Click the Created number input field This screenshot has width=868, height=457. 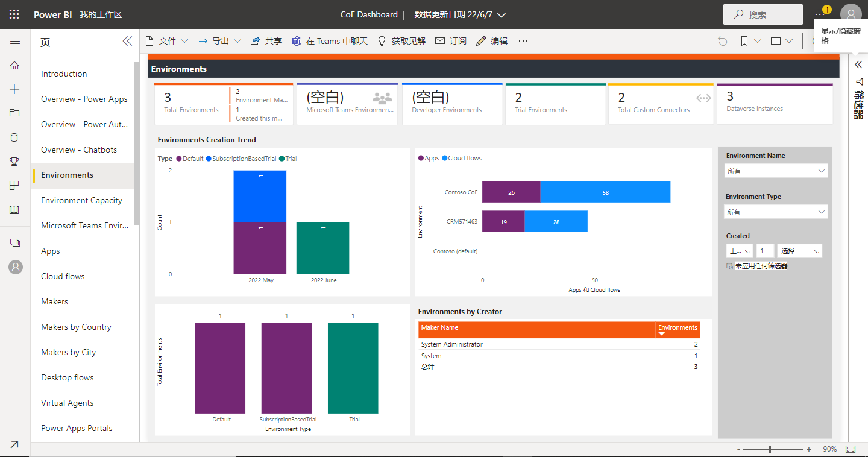(765, 251)
